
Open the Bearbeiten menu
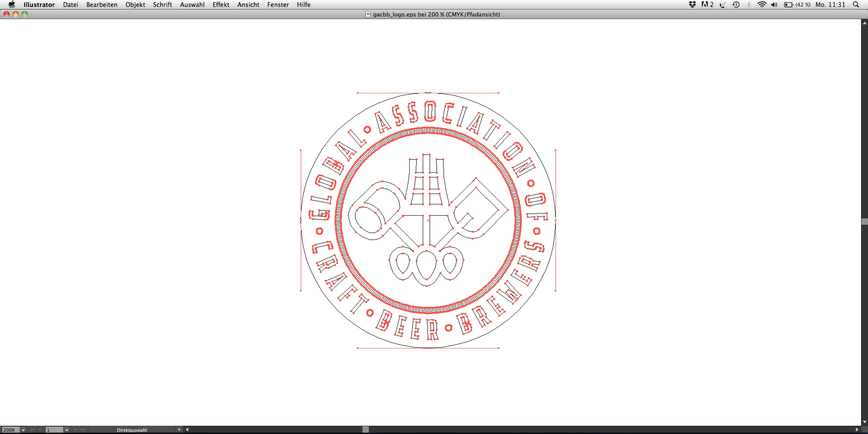102,4
